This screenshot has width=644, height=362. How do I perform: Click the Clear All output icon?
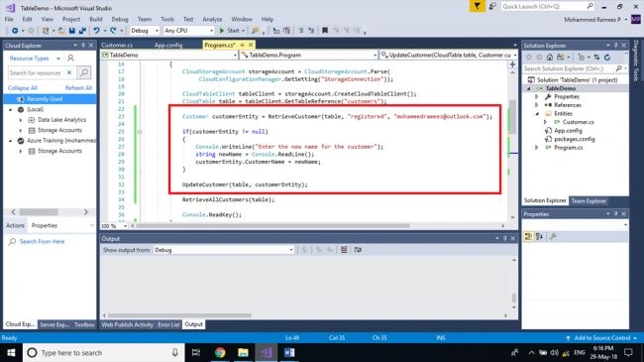click(344, 250)
